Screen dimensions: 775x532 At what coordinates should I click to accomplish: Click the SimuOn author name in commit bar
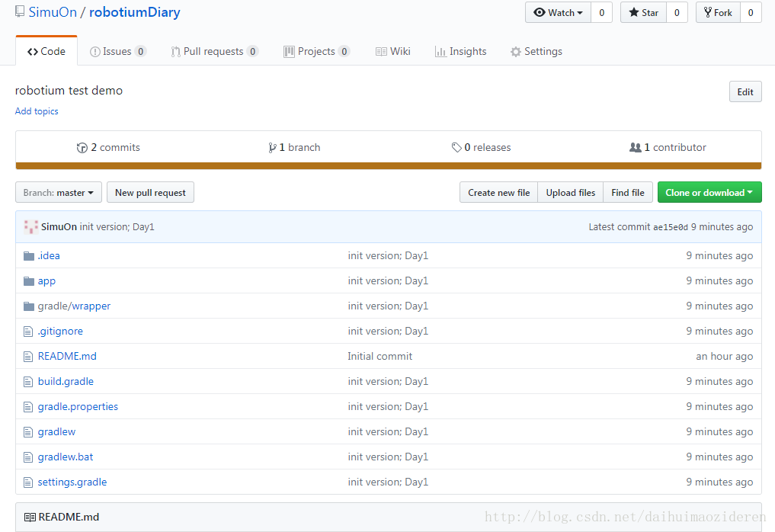59,227
